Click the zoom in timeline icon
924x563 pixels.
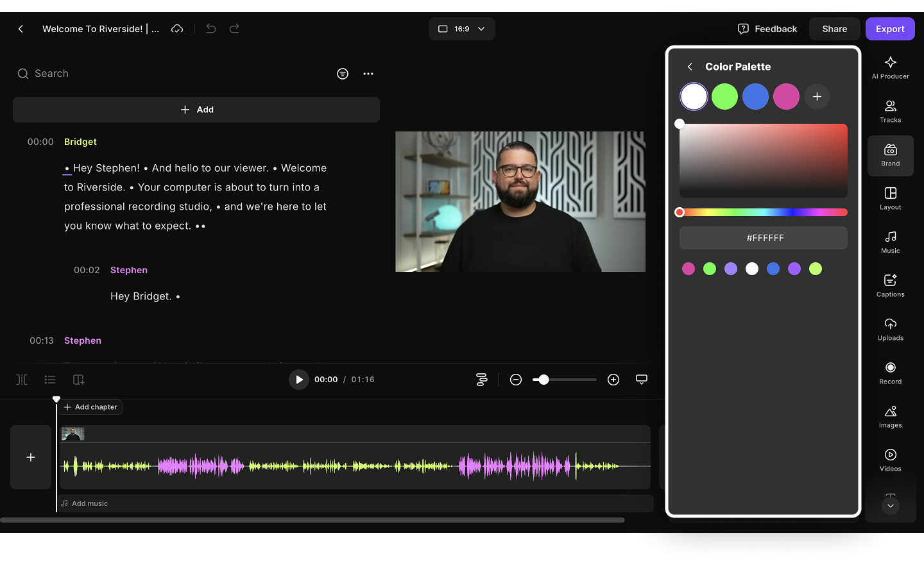pos(613,380)
